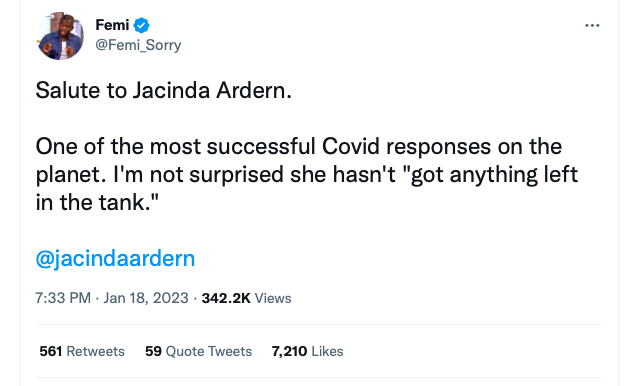The width and height of the screenshot is (640, 386).
Task: Click the "Salute to Jacinda Ardern." line
Action: 164,90
